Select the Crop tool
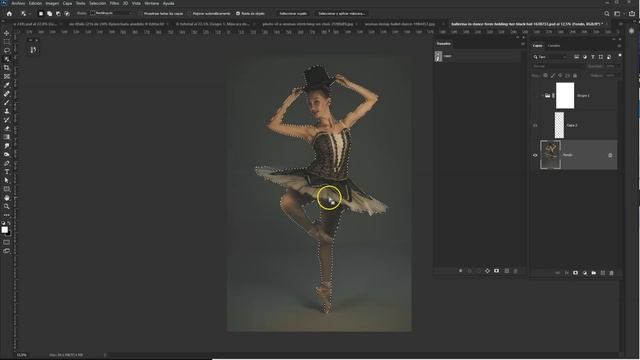Image resolution: width=640 pixels, height=360 pixels. [7, 68]
